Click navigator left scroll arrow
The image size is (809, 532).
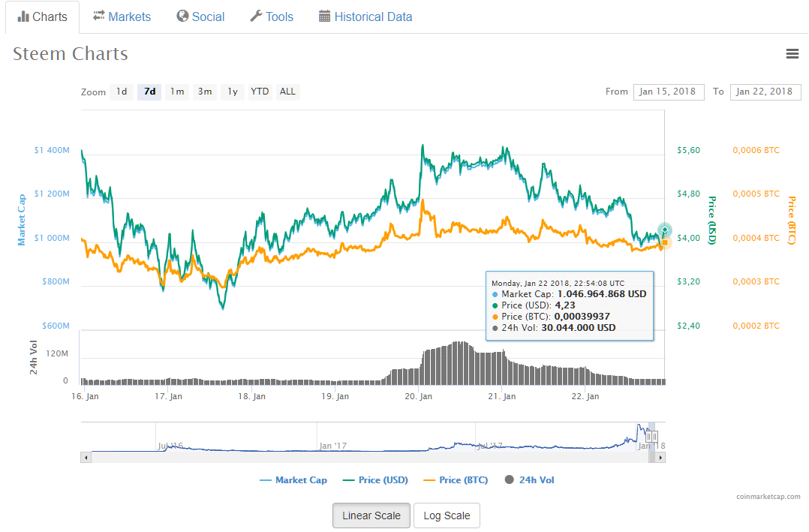pos(86,457)
